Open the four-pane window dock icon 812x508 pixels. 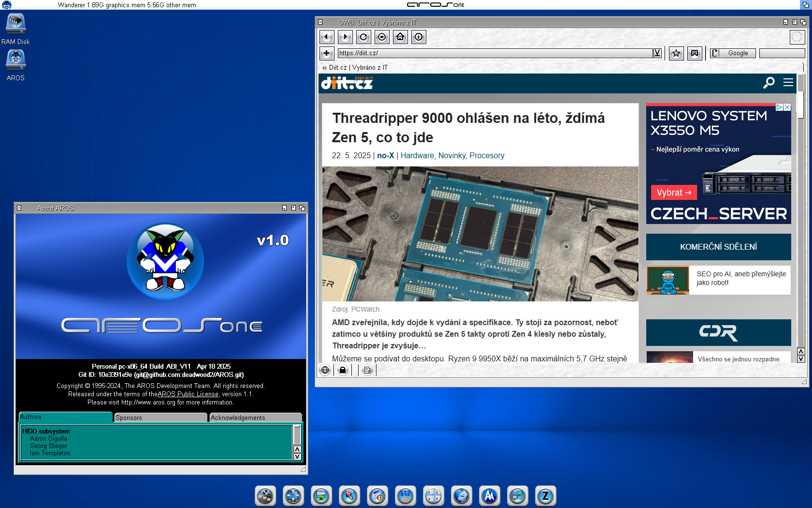[x=434, y=496]
